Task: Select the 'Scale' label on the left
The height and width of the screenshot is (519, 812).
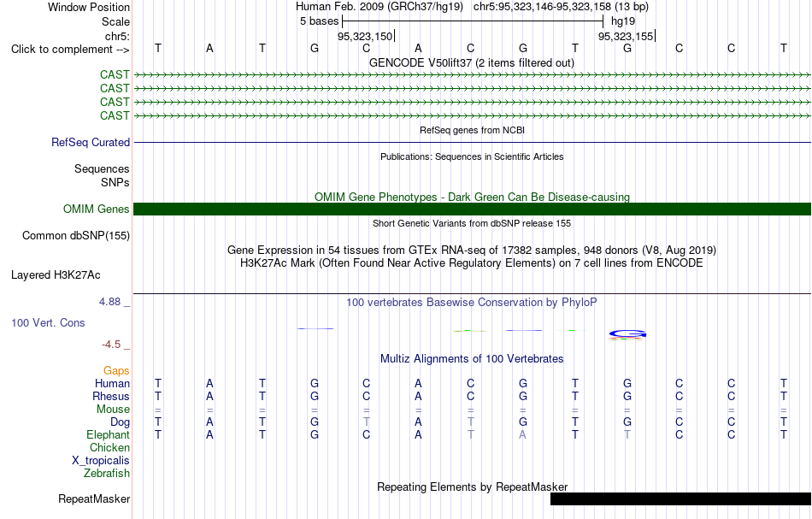Action: click(x=115, y=21)
